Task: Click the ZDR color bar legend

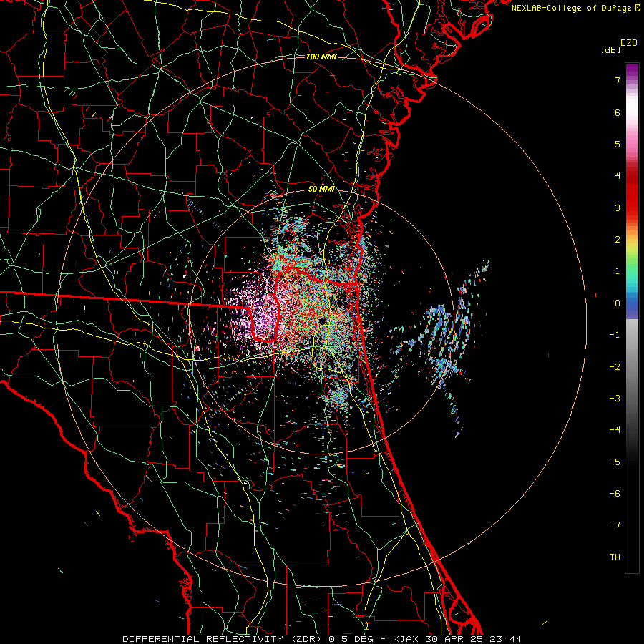Action: [x=632, y=318]
